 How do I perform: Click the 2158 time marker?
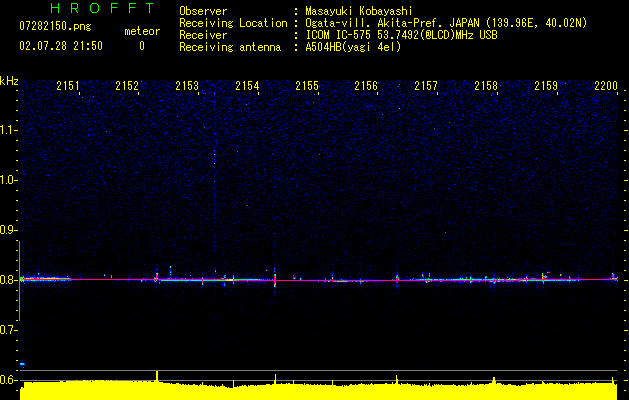486,86
